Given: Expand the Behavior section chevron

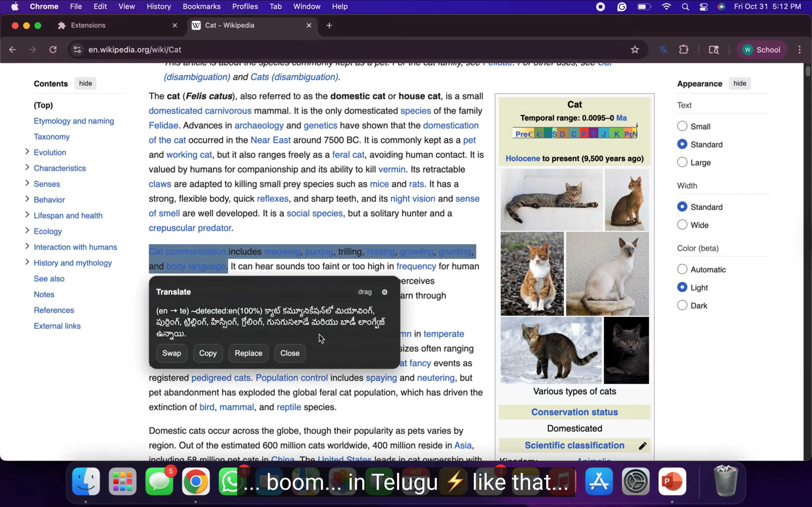Looking at the screenshot, I should [27, 199].
